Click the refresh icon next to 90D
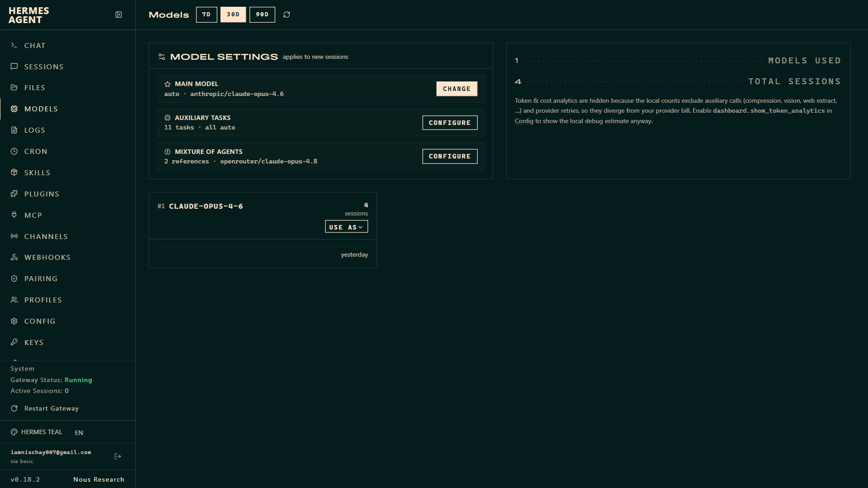The image size is (868, 488). pos(287,15)
